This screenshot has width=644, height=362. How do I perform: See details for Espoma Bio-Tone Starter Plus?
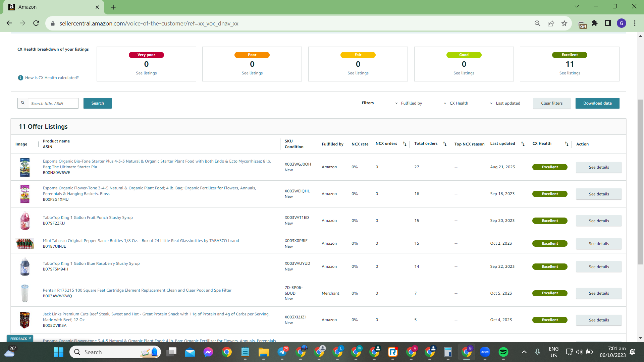(599, 167)
